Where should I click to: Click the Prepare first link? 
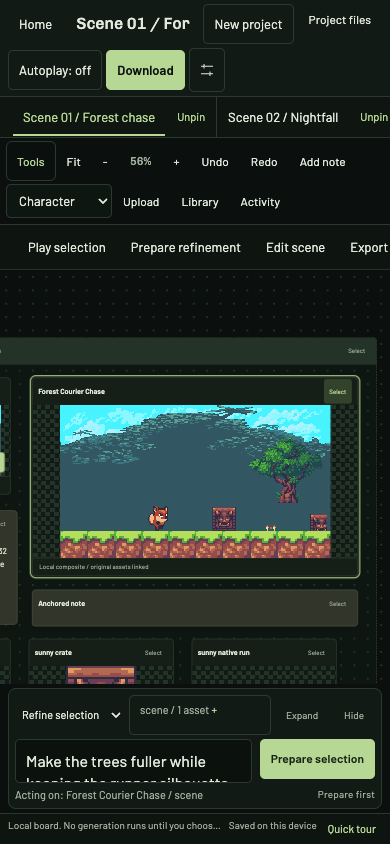[346, 794]
